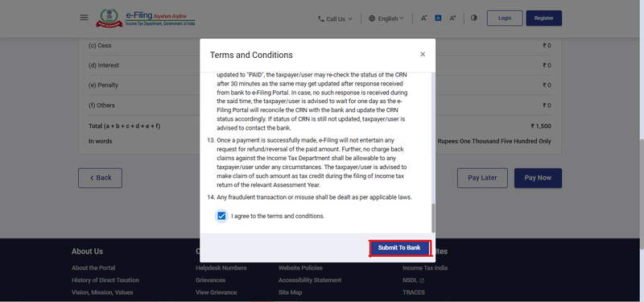Uncheck the I agree to terms checkbox
Image resolution: width=644 pixels, height=302 pixels.
pyautogui.click(x=221, y=216)
